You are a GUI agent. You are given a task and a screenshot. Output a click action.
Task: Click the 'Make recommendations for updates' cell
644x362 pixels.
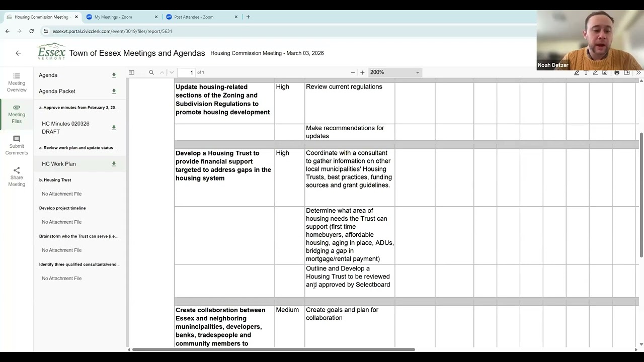click(x=350, y=132)
